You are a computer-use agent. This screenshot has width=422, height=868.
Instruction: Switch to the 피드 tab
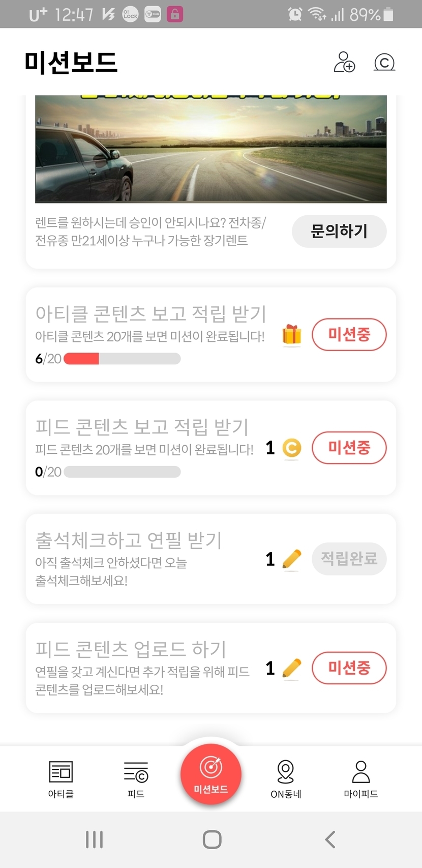[136, 778]
